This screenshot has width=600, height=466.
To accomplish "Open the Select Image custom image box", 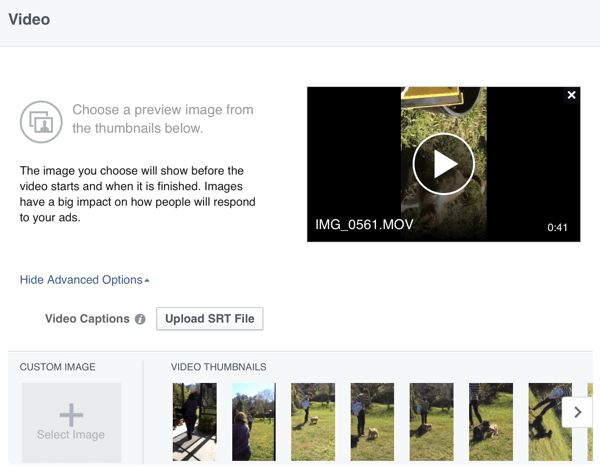I will 71,422.
